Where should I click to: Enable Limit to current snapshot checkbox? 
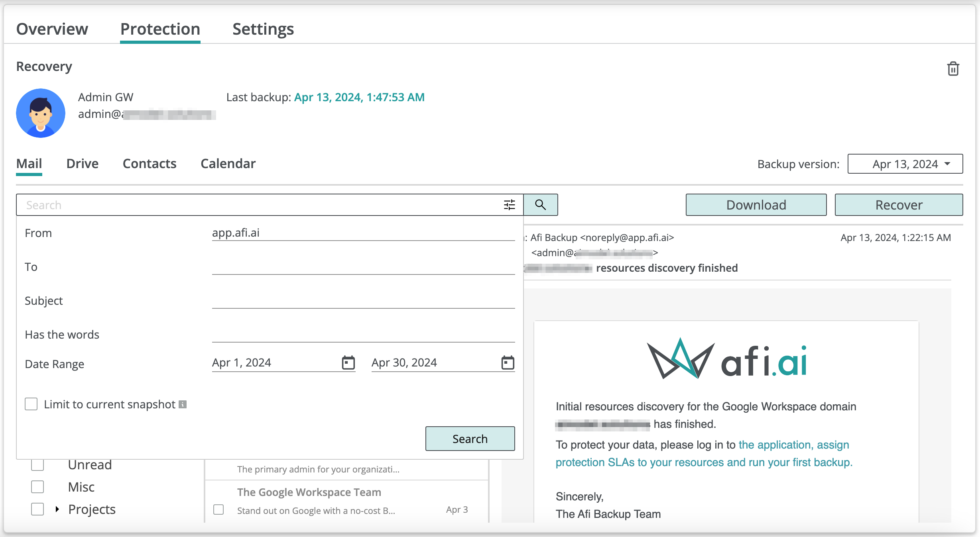31,404
